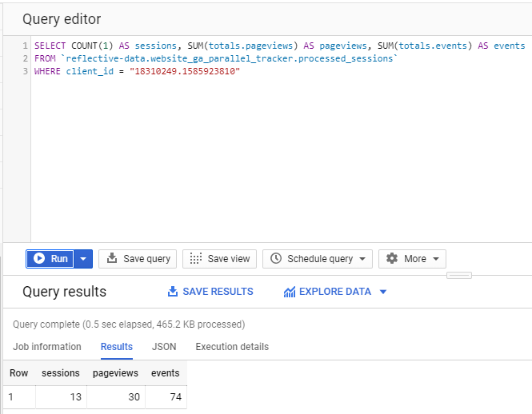Click the More gear icon
The width and height of the screenshot is (532, 414).
[392, 258]
